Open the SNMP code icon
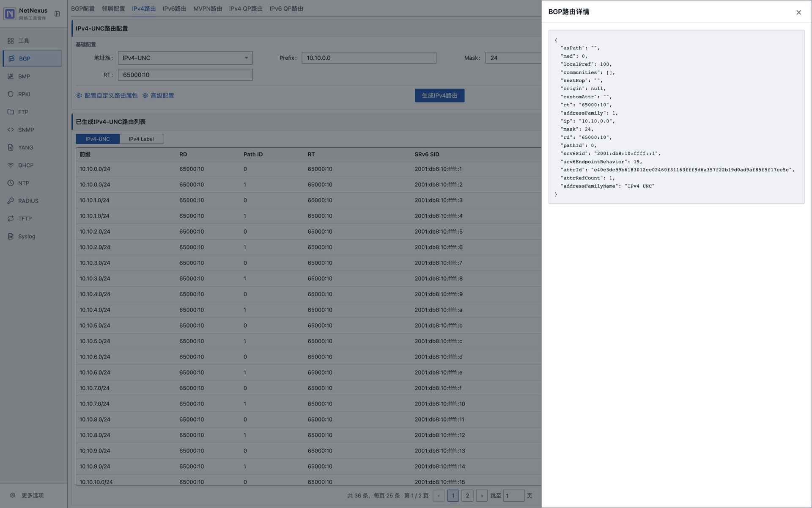812x508 pixels. tap(11, 130)
